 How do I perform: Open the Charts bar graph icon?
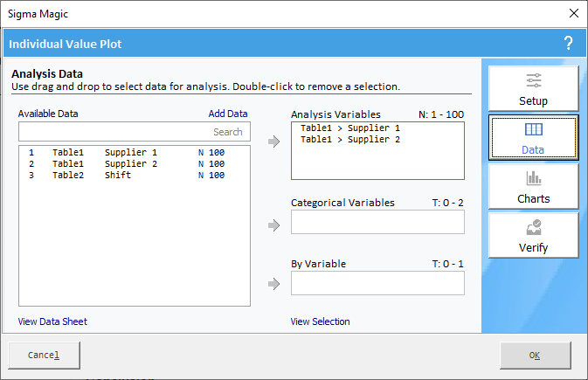(533, 186)
